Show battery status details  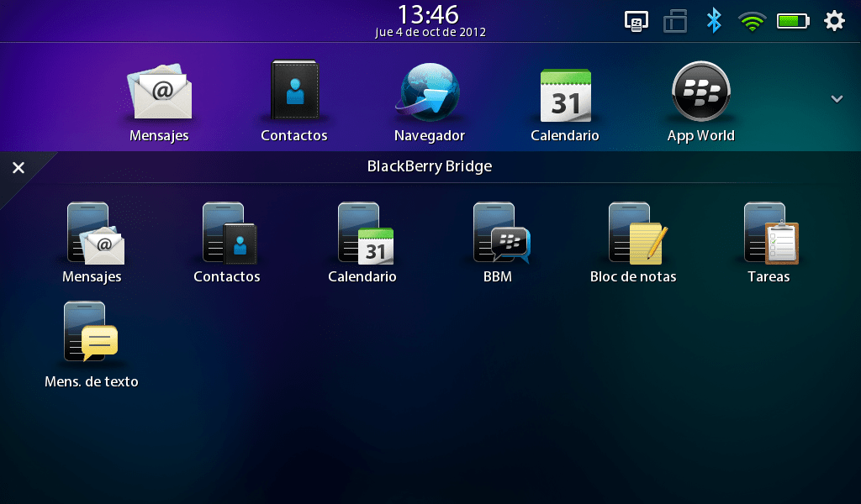793,21
